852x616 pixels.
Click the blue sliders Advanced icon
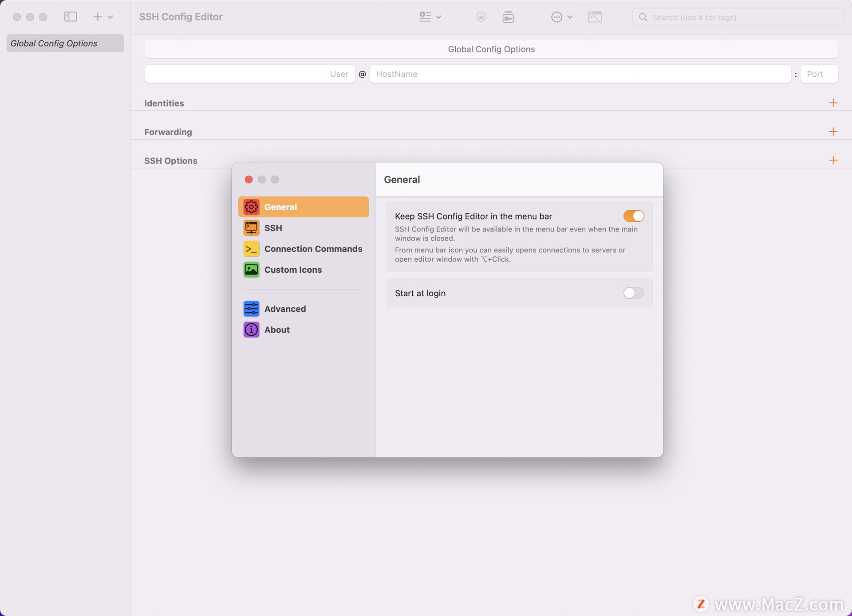pos(251,309)
